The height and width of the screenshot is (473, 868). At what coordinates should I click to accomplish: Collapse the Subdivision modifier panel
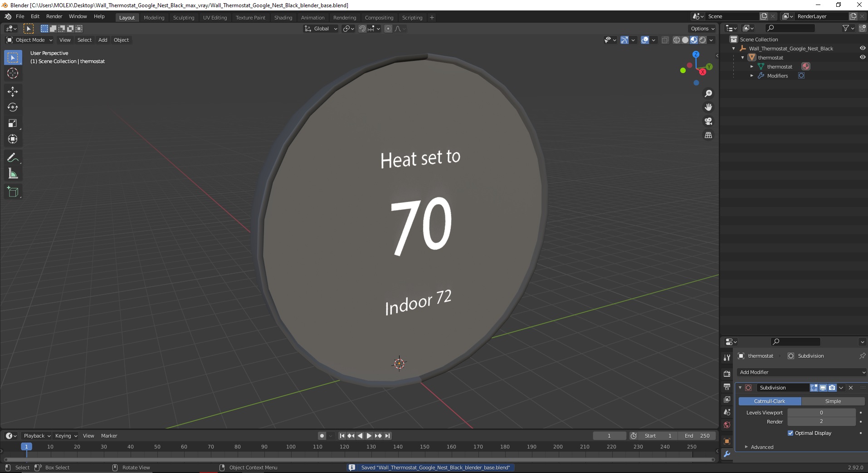click(x=740, y=388)
